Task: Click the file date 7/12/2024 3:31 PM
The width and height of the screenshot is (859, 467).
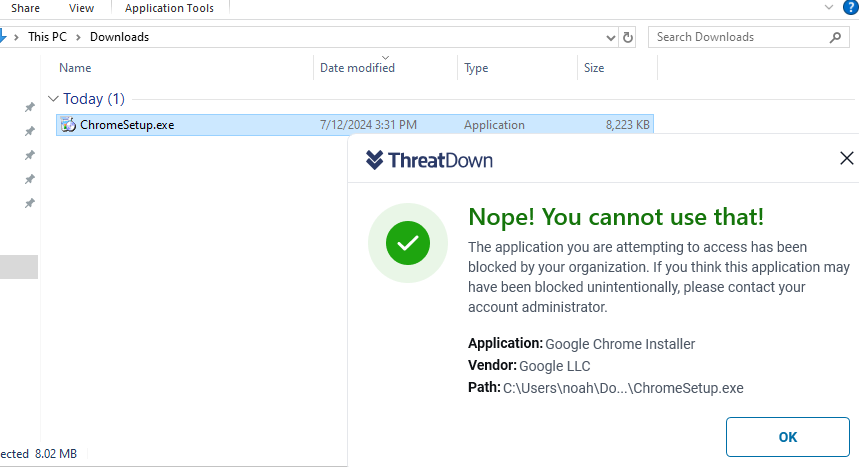Action: coord(368,125)
